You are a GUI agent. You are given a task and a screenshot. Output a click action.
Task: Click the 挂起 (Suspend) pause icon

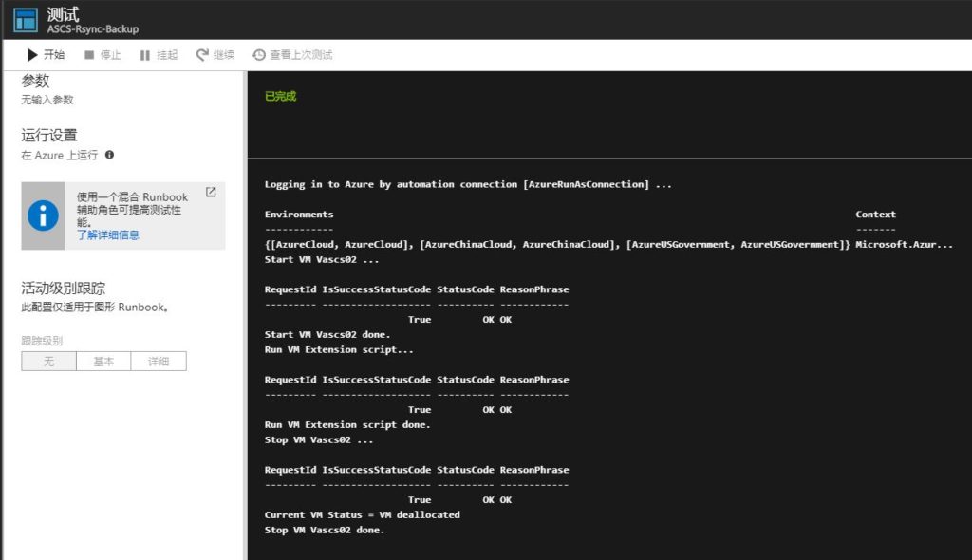[x=144, y=55]
